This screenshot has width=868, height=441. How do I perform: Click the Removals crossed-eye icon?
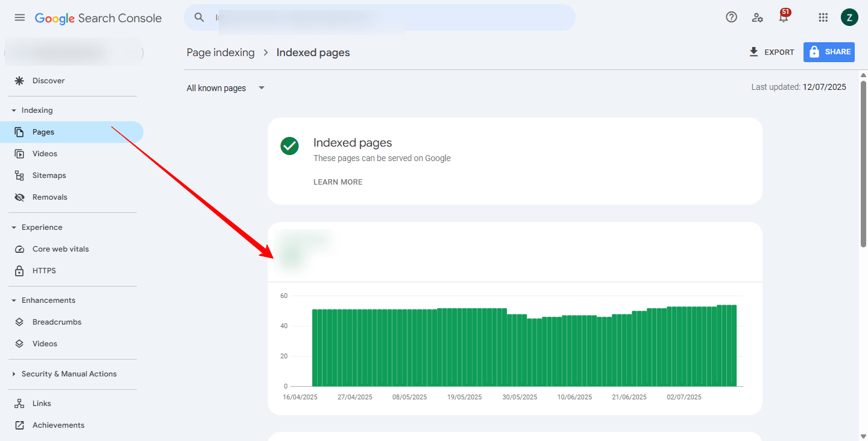tap(19, 197)
